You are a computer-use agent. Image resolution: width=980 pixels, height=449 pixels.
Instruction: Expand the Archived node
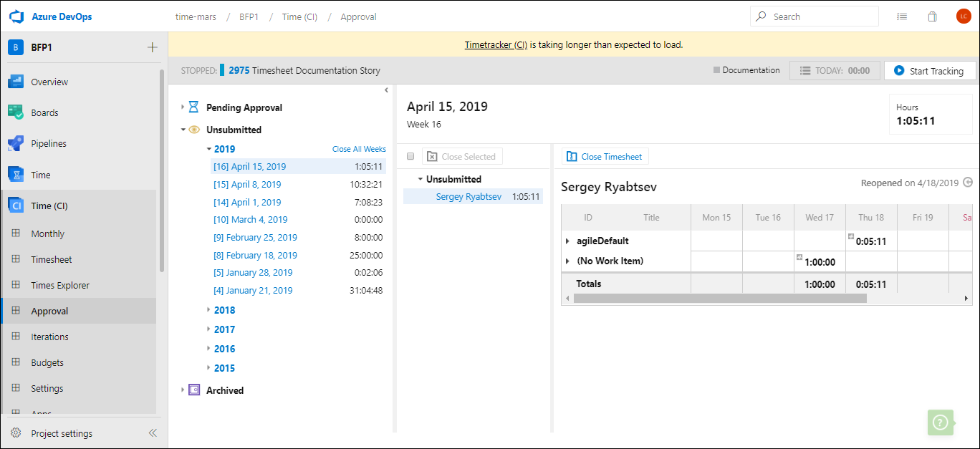tap(183, 390)
